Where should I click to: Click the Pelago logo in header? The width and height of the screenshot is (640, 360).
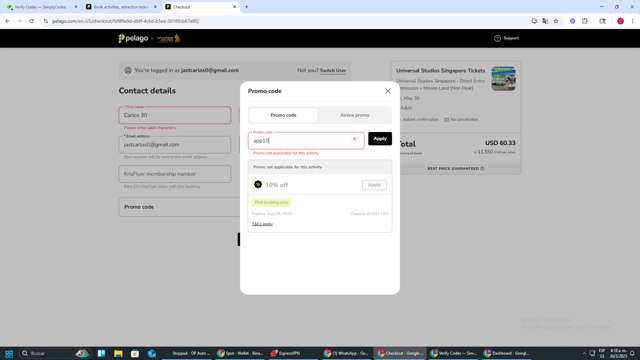coord(133,38)
